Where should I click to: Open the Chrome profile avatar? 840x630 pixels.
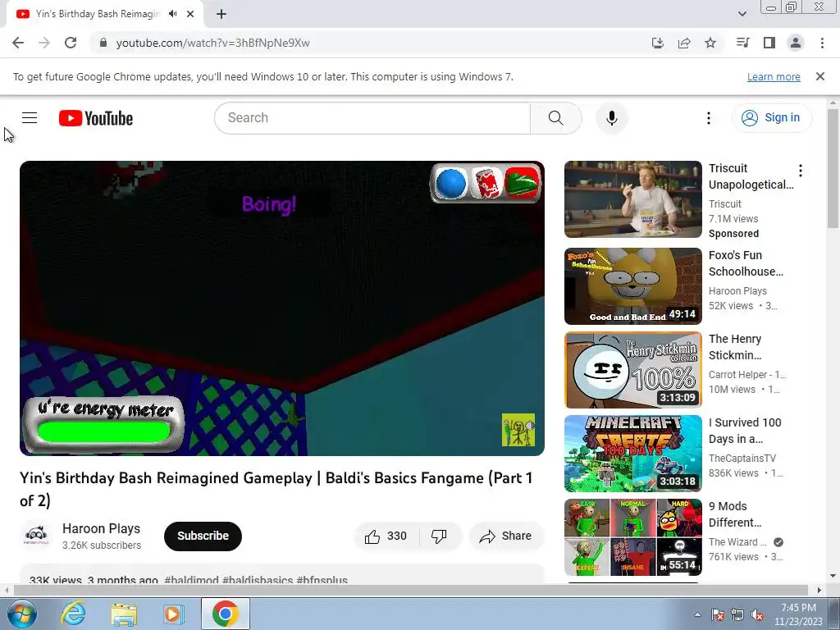pyautogui.click(x=796, y=43)
